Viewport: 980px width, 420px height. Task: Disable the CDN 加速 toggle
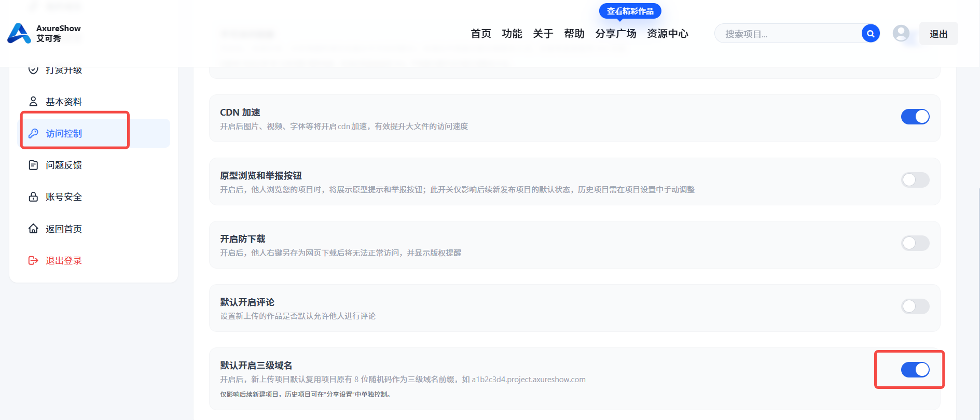(915, 117)
